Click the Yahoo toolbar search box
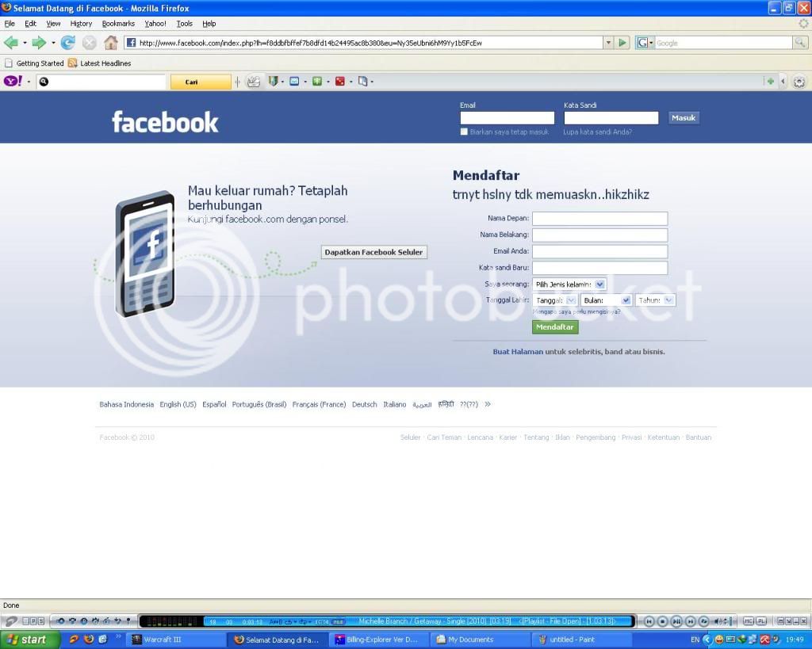The image size is (812, 649). (101, 82)
